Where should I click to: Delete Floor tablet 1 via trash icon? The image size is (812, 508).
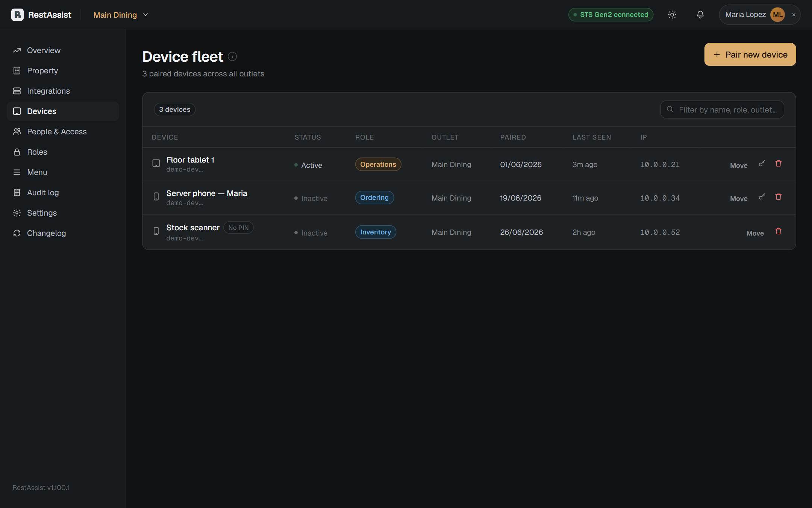click(779, 164)
